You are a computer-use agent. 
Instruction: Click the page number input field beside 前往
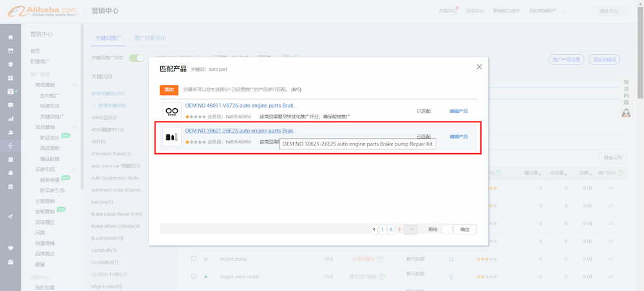(x=446, y=229)
